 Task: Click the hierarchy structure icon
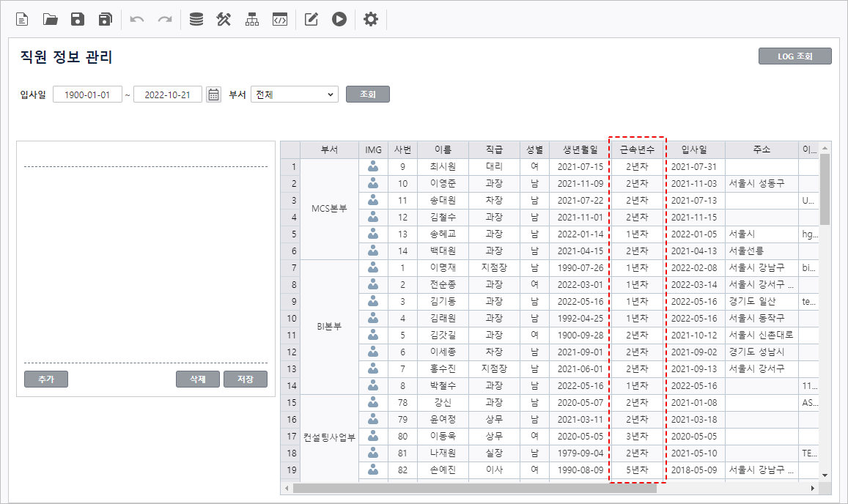[x=252, y=20]
